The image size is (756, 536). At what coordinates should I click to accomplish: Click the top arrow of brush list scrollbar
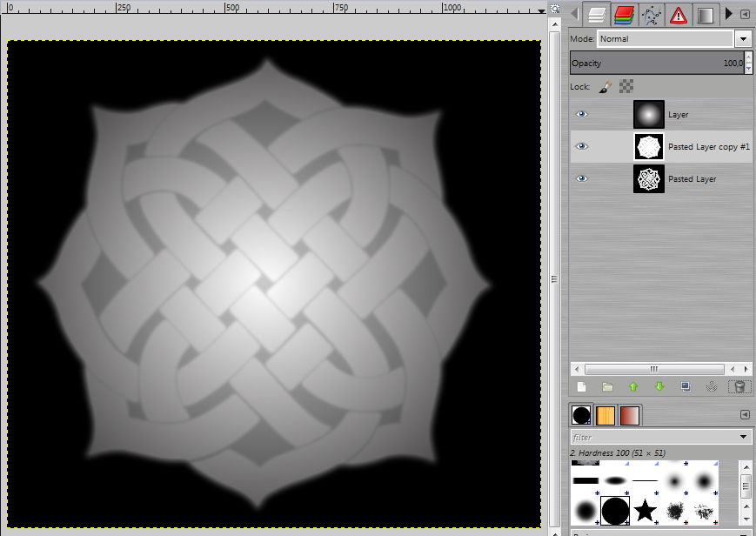(x=746, y=466)
